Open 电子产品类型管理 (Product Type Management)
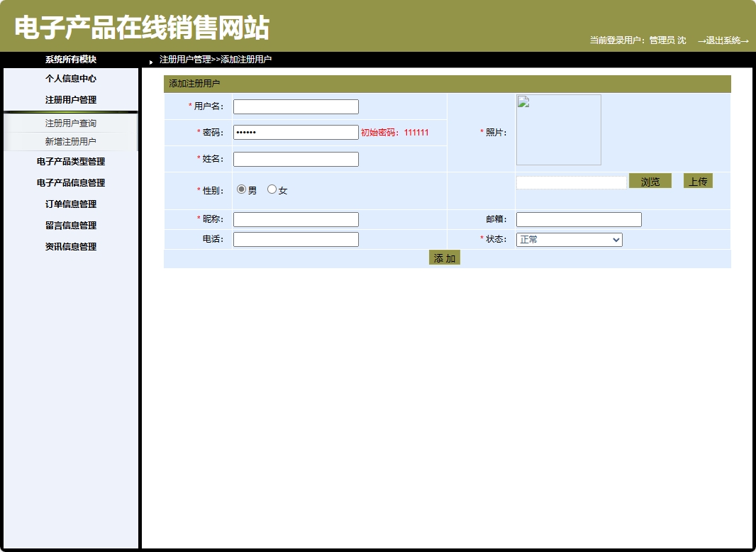 tap(70, 161)
